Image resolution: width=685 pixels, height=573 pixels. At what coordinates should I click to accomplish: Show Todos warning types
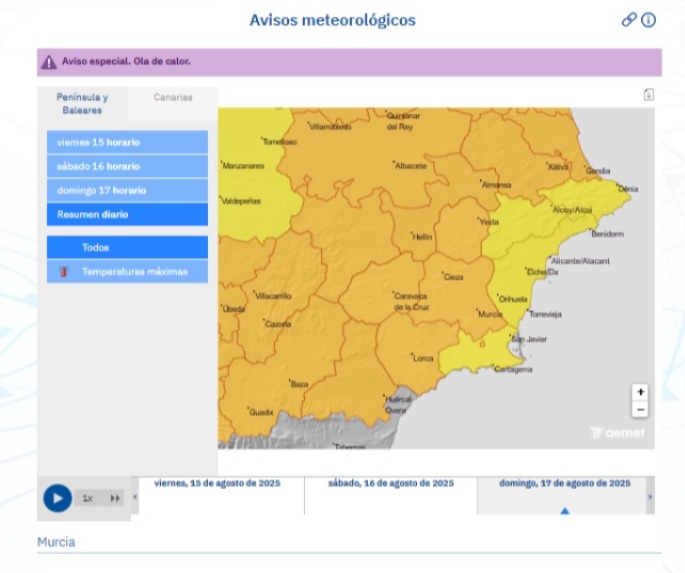tap(127, 247)
